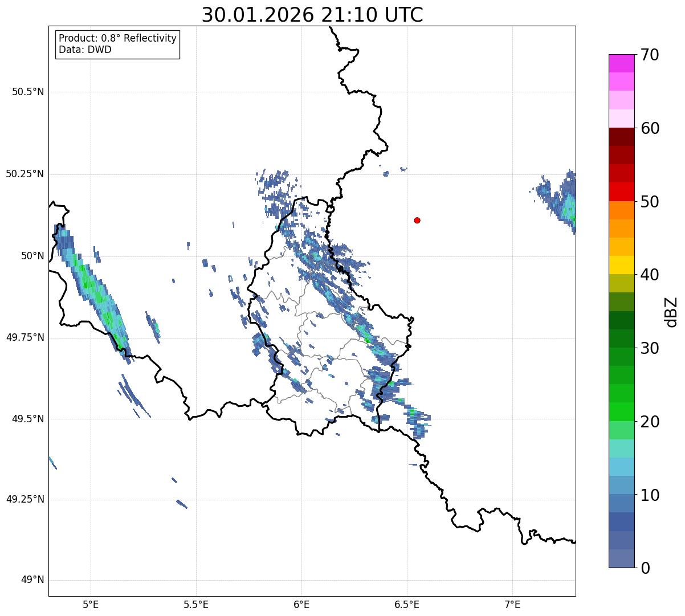Click the 50.5°N latitude label
The image size is (685, 616).
28,92
